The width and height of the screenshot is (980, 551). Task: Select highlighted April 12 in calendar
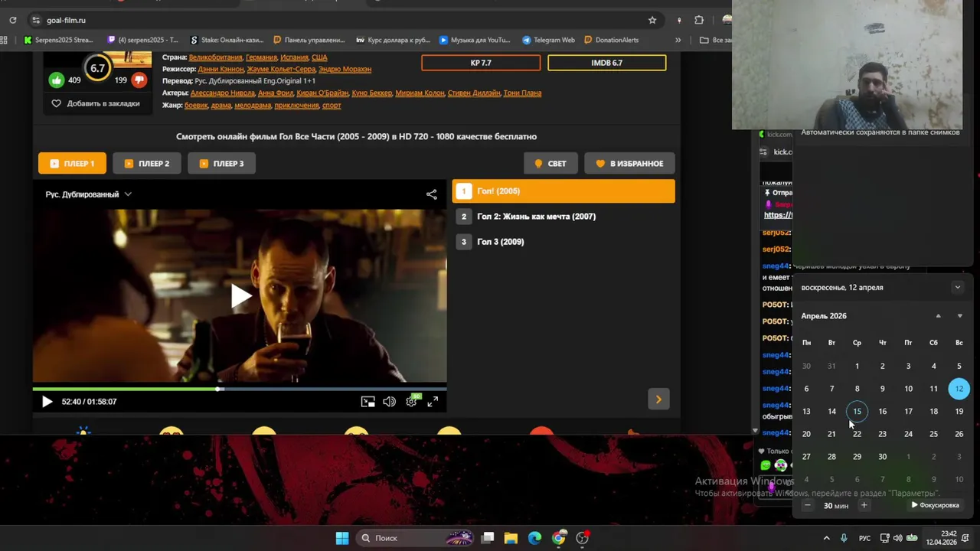[959, 389]
